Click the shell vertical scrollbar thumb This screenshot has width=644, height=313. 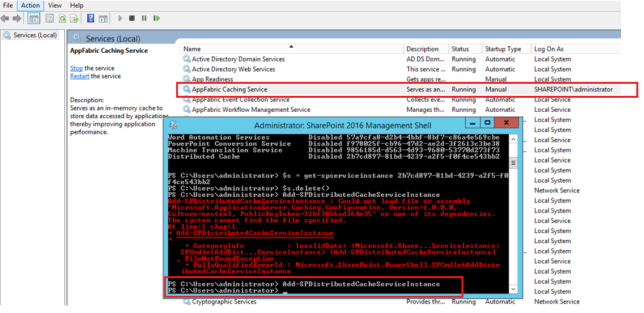(x=512, y=164)
